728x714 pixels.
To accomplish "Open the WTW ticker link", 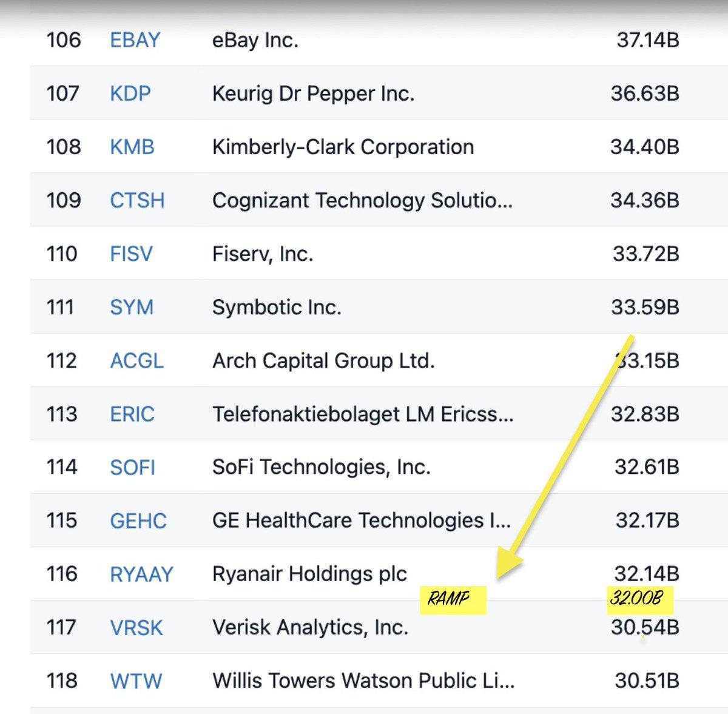I will 135,681.
